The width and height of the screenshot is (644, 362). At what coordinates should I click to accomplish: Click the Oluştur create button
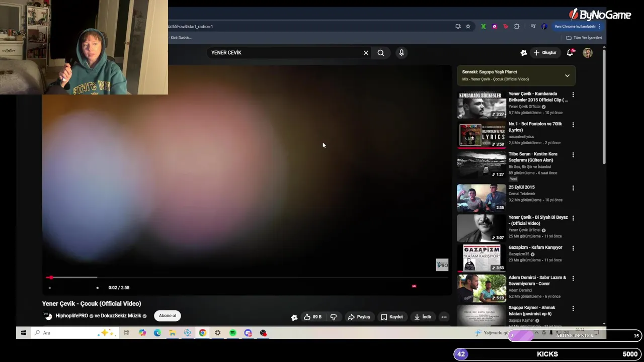tap(545, 53)
